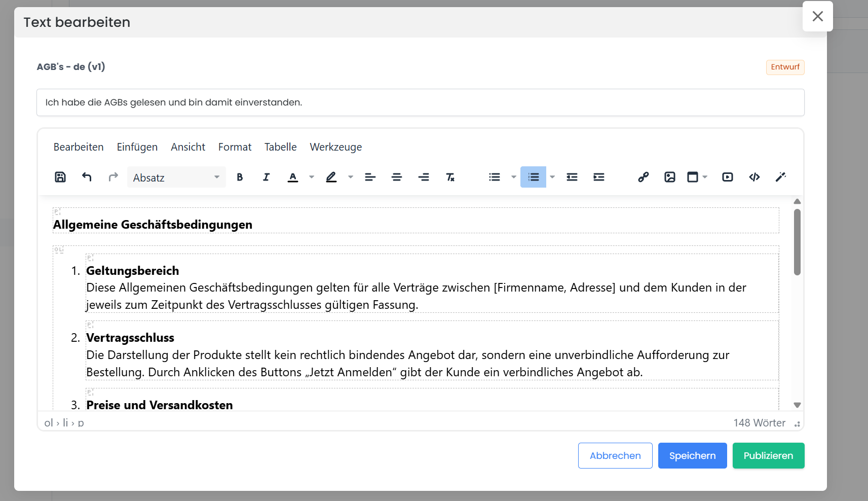The image size is (868, 501).
Task: Click the AGB consent text input field
Action: click(x=420, y=102)
